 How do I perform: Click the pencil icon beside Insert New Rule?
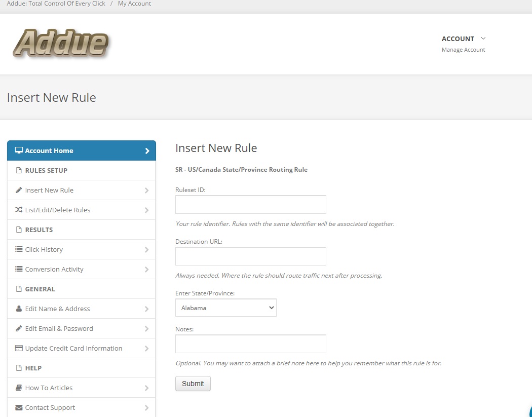pos(19,190)
